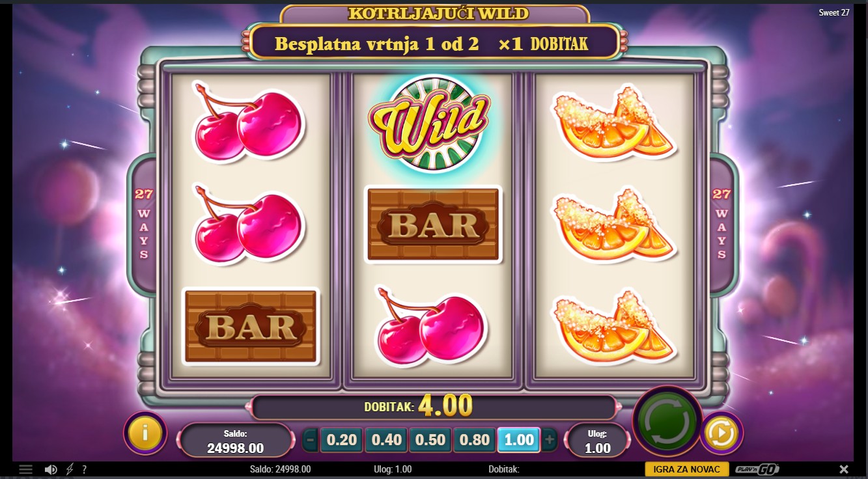Choose the 0.80 bet option

coord(475,440)
